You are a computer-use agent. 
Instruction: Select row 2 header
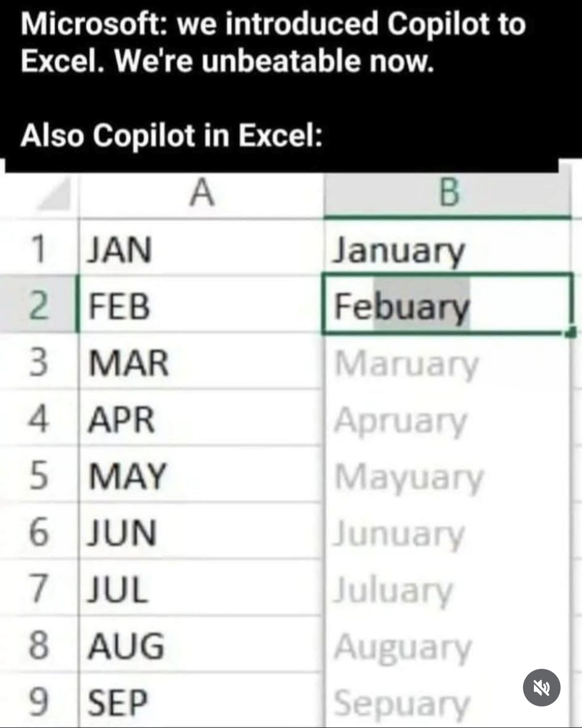38,306
